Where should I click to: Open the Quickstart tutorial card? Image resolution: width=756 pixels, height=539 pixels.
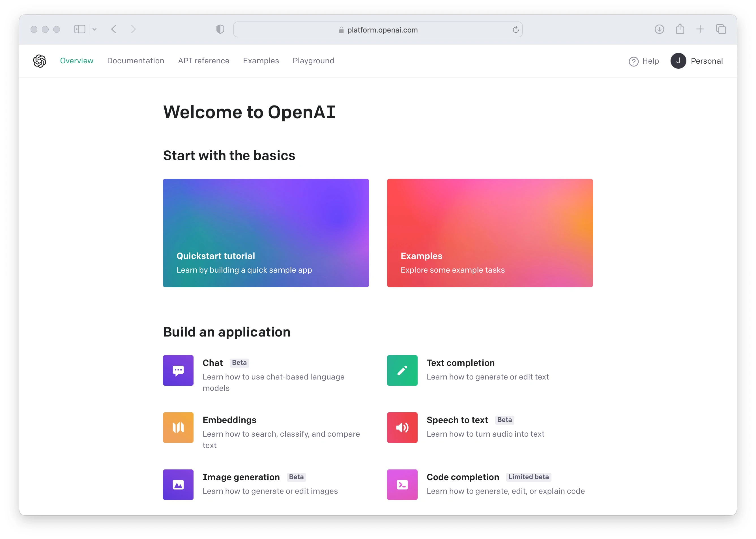[x=266, y=233]
